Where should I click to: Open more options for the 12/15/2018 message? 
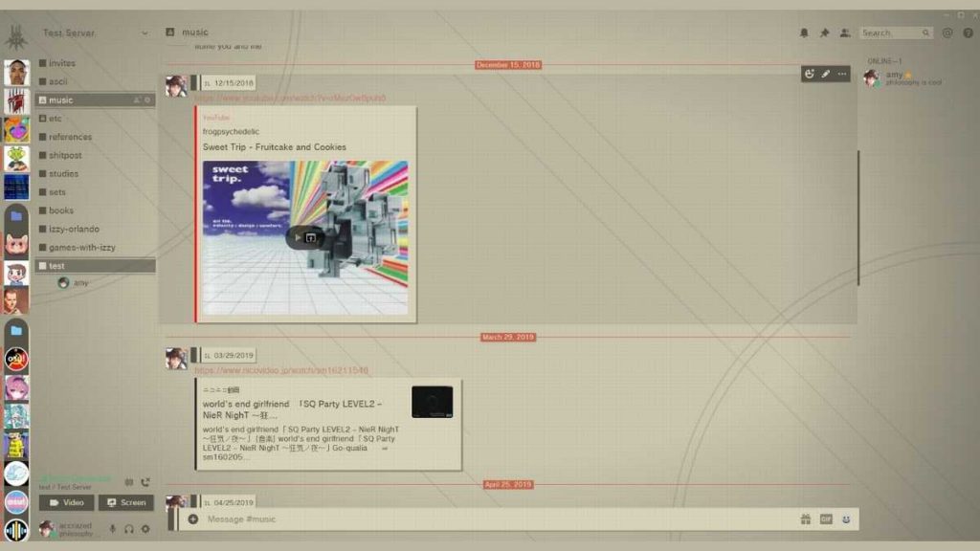click(x=842, y=74)
